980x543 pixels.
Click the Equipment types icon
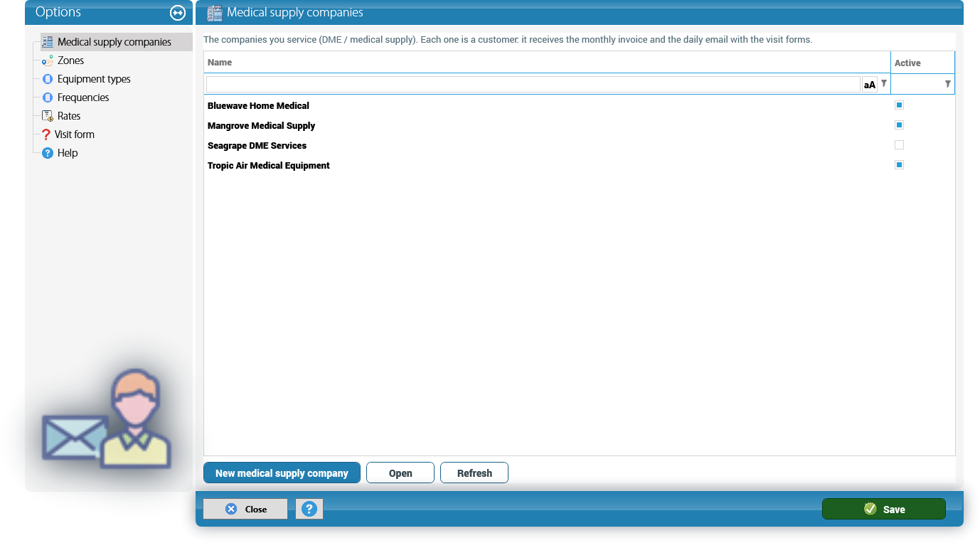48,79
